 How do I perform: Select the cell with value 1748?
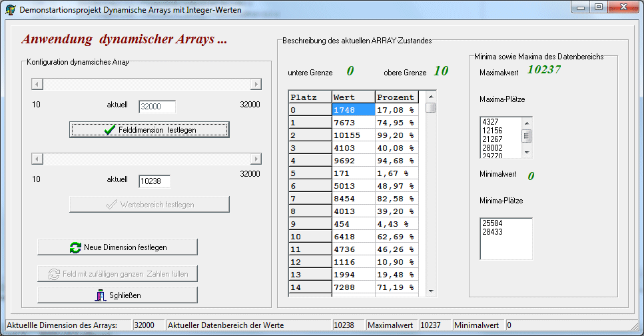(x=353, y=110)
